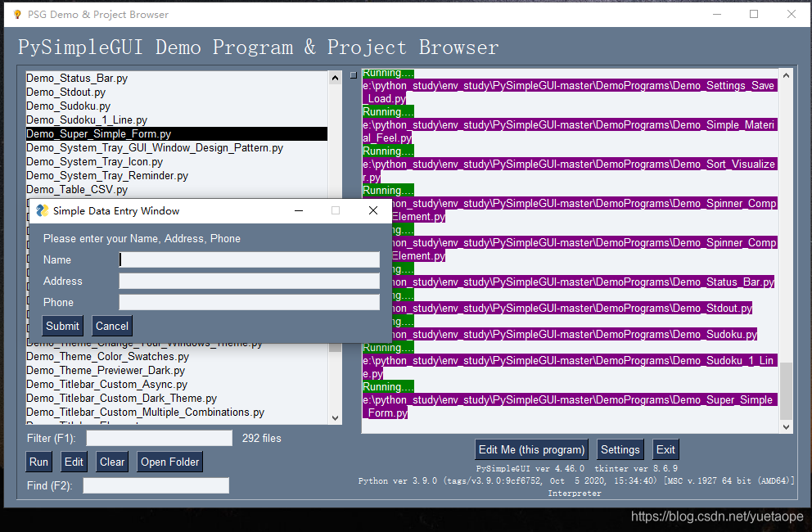812x532 pixels.
Task: Select Demo_Theme_Color_Swatches.py in list
Action: point(177,356)
